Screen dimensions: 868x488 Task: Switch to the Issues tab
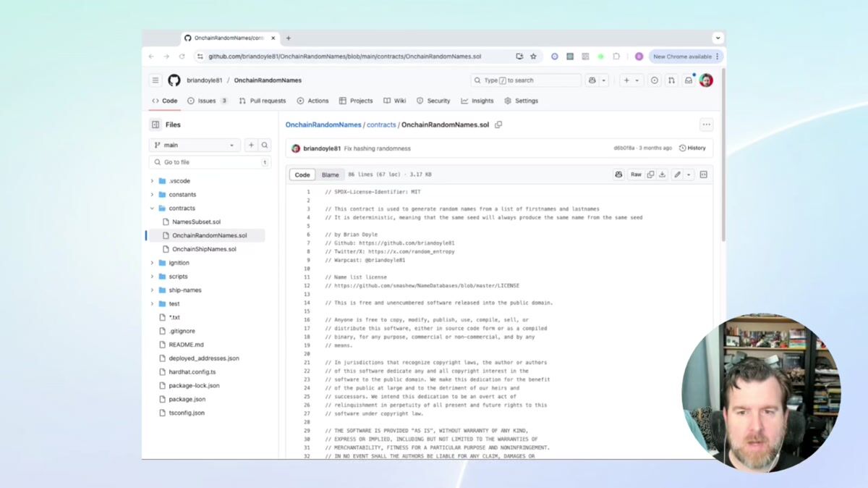coord(208,101)
